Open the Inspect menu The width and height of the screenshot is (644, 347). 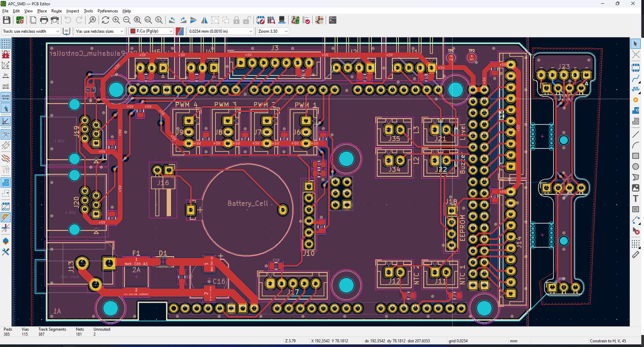click(72, 11)
